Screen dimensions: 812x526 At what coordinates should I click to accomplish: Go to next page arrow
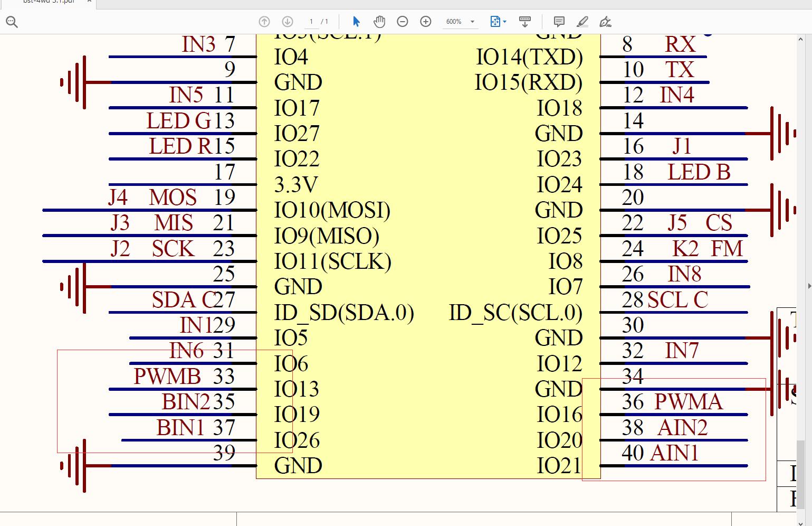coord(288,22)
